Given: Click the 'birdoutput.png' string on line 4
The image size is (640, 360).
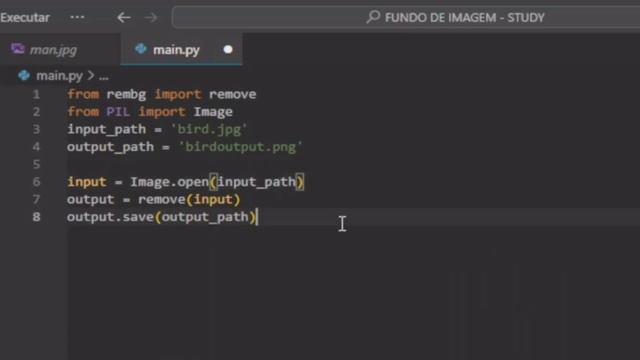Looking at the screenshot, I should coord(240,147).
